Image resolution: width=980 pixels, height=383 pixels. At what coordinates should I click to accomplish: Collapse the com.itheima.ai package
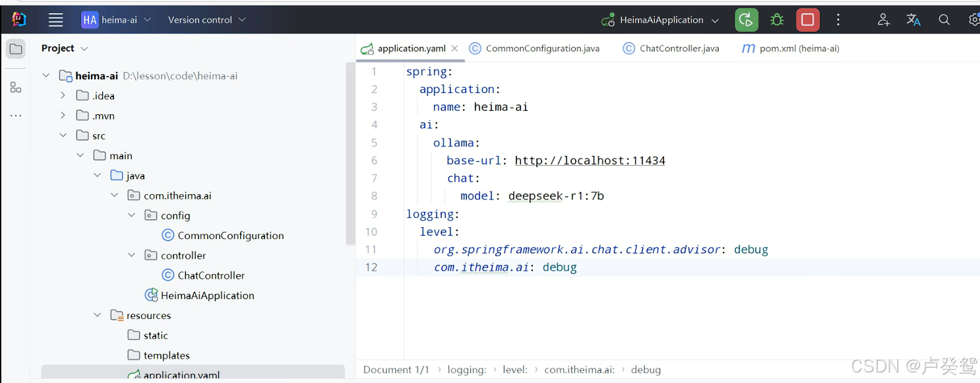pyautogui.click(x=114, y=195)
